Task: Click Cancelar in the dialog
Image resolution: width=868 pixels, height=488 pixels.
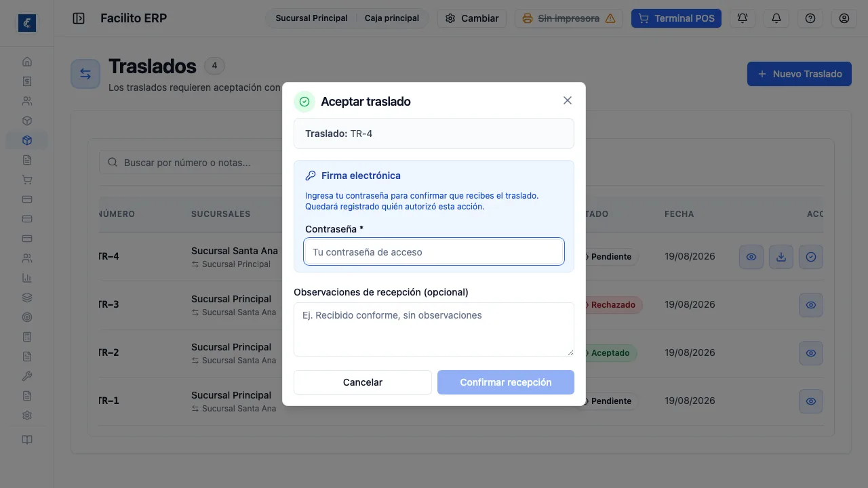Action: [x=363, y=382]
